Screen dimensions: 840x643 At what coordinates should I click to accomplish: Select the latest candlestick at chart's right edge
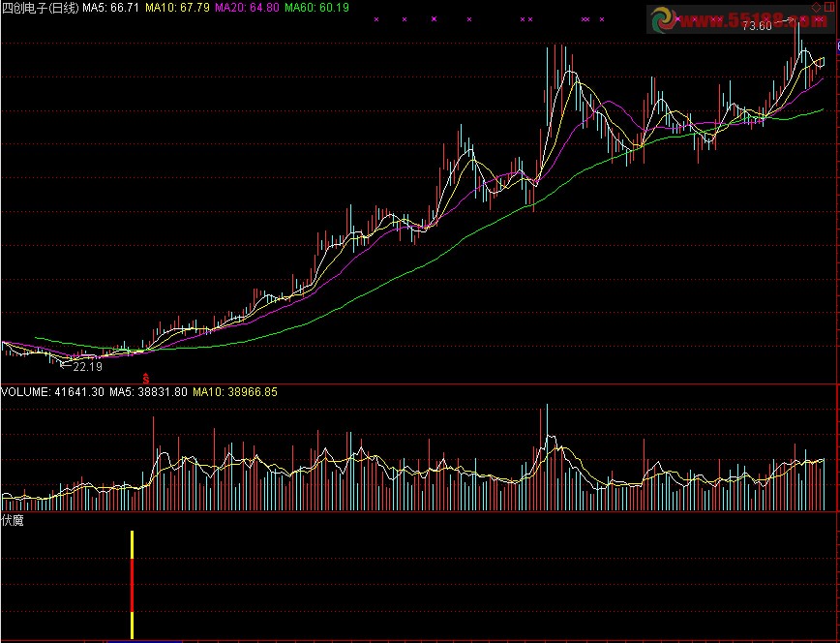click(x=823, y=61)
